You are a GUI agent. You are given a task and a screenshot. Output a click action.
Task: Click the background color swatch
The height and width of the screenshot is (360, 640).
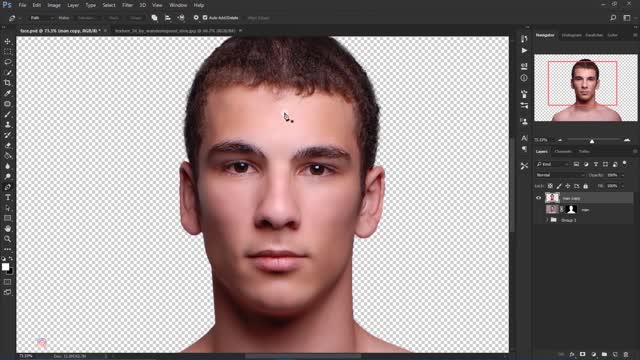coord(10,271)
